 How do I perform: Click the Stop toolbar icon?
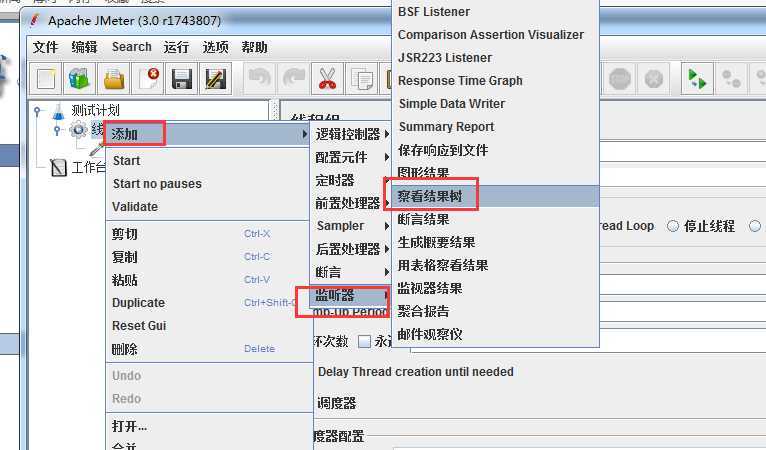coord(619,79)
